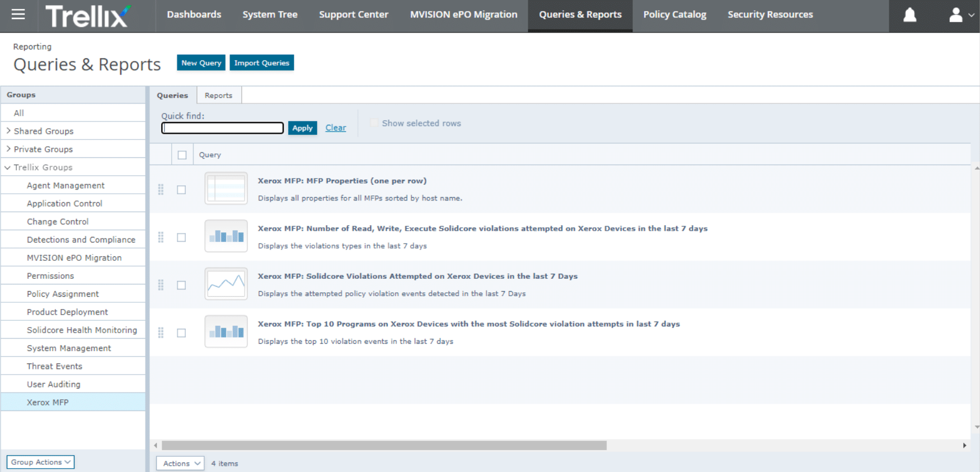Click the horizontal scrollbar right arrow
980x472 pixels.
(964, 446)
